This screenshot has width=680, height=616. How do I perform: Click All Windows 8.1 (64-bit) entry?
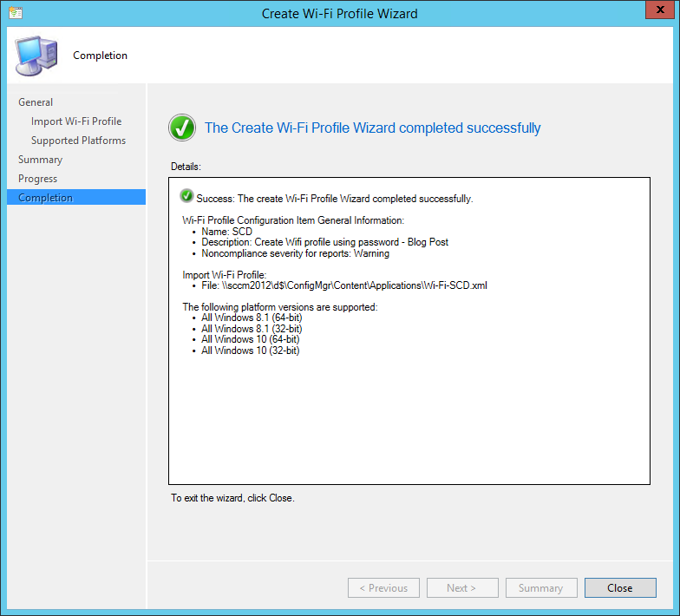(252, 318)
